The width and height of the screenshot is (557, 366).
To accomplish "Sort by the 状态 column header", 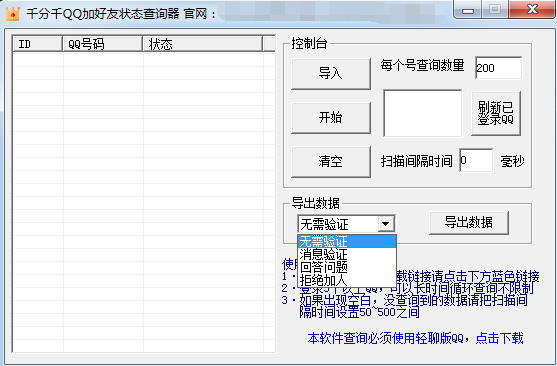I will (203, 44).
